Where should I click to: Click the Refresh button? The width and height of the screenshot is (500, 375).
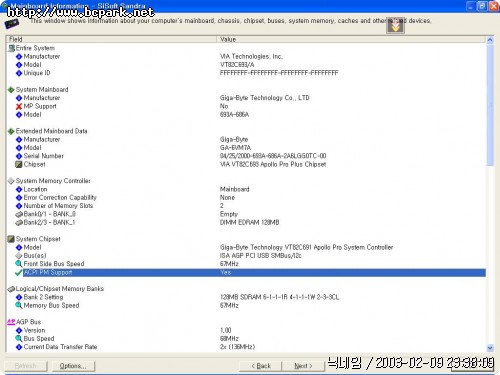(26, 366)
